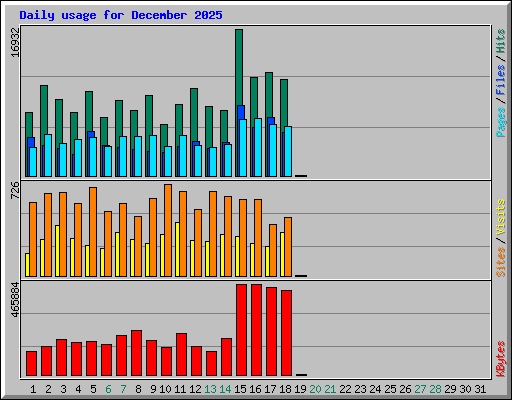Select the day 16 label on x-axis
The height and width of the screenshot is (400, 512).
coord(255,389)
